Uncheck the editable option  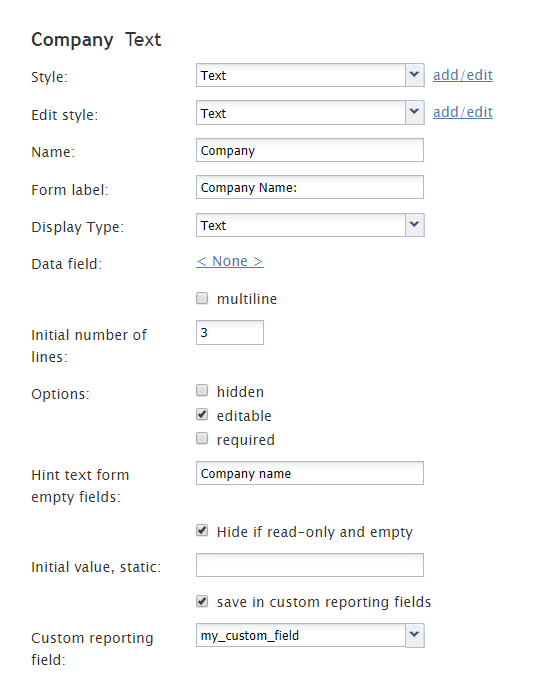pyautogui.click(x=202, y=415)
